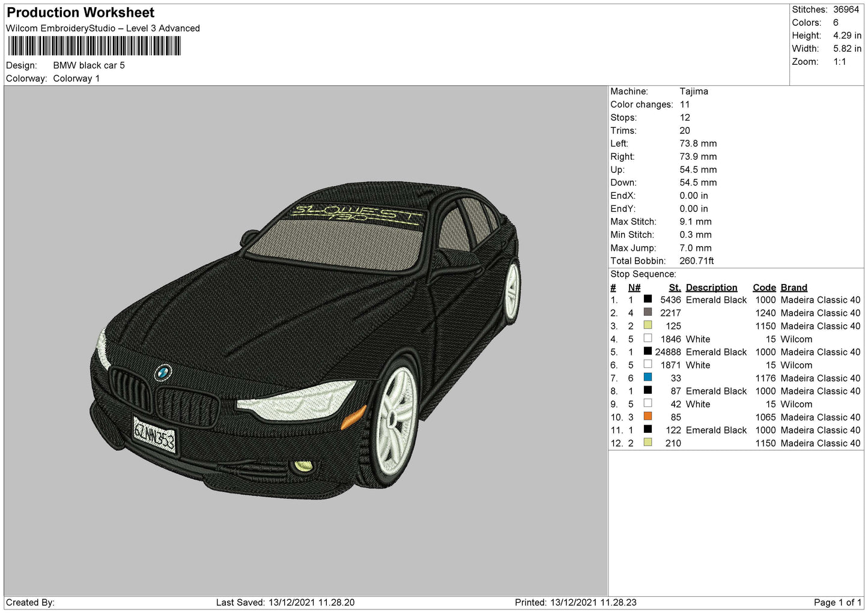Click the Up value 54.5 mm
The width and height of the screenshot is (868, 613).
(698, 170)
